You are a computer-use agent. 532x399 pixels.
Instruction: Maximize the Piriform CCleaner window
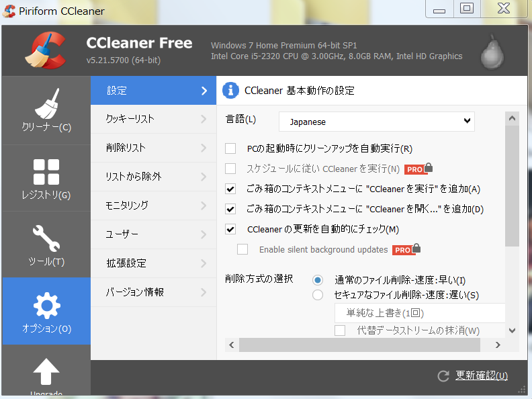[x=467, y=8]
